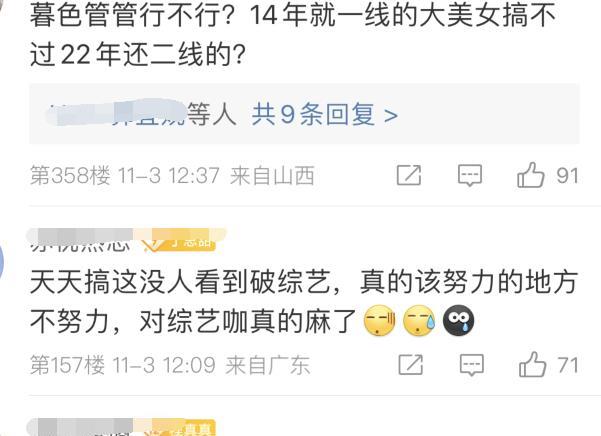Image resolution: width=601 pixels, height=436 pixels.
Task: Reply to the floor 157 comment
Action: [471, 364]
